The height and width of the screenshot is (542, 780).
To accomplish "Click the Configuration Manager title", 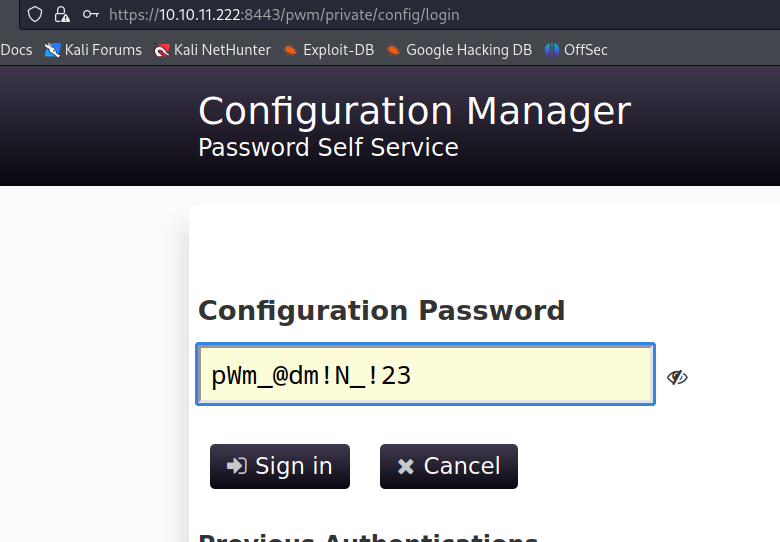I will pyautogui.click(x=414, y=111).
